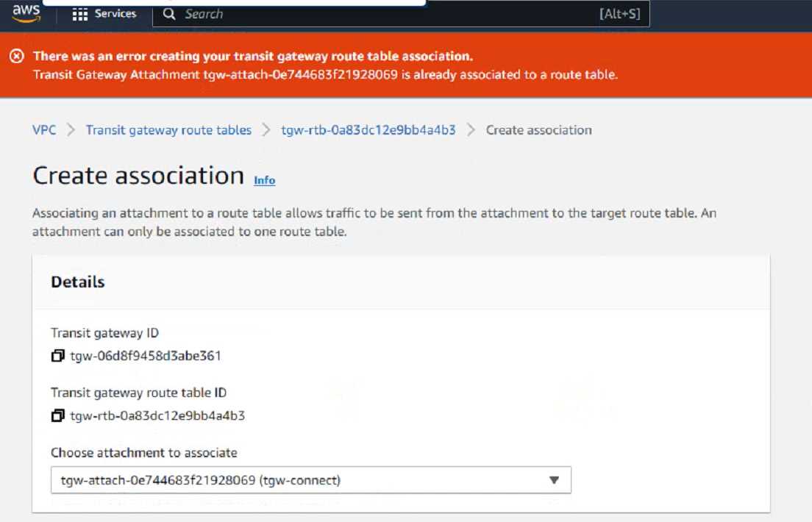Navigate to tgw-rtb-0a83dc12e9bb4a4b3 breadcrumb
The image size is (812, 522).
[368, 130]
